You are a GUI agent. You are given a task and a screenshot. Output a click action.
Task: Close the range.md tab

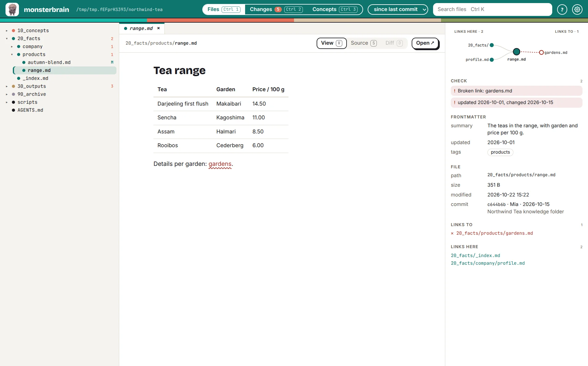[158, 28]
